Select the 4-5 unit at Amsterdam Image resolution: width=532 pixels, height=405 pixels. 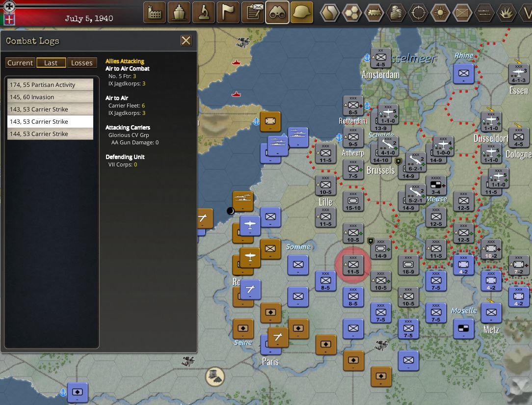point(381,58)
